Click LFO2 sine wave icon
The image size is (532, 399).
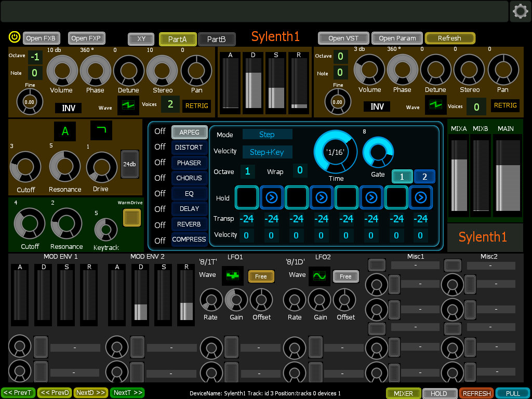320,276
